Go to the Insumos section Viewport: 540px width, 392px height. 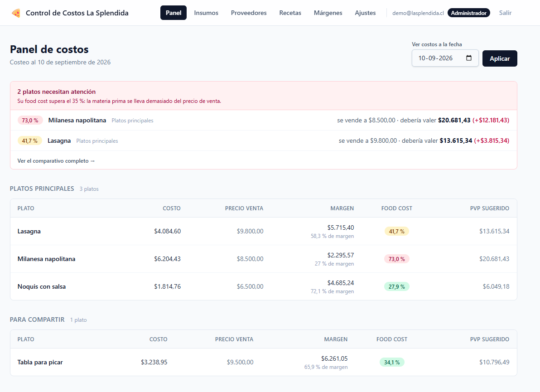206,13
